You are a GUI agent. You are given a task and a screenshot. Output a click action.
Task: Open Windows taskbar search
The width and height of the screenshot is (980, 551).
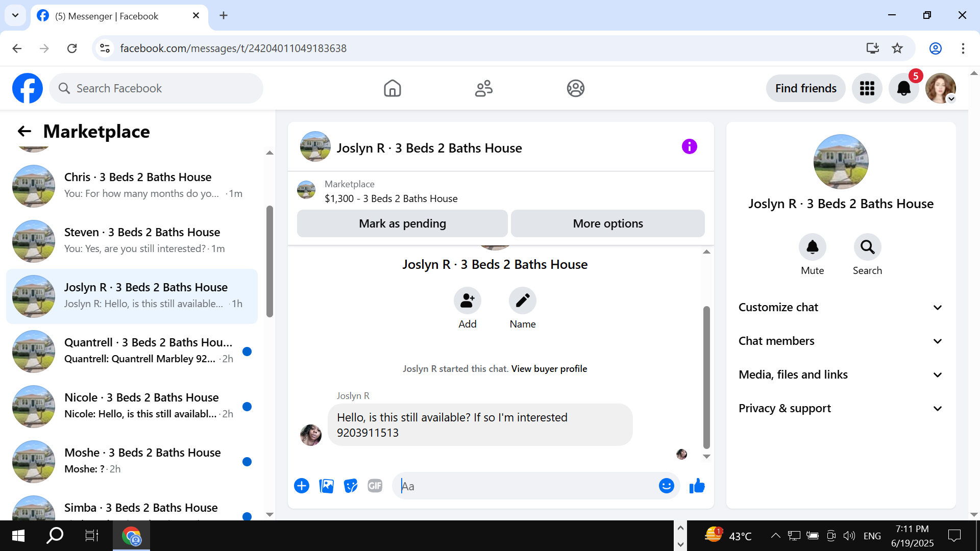tap(55, 536)
